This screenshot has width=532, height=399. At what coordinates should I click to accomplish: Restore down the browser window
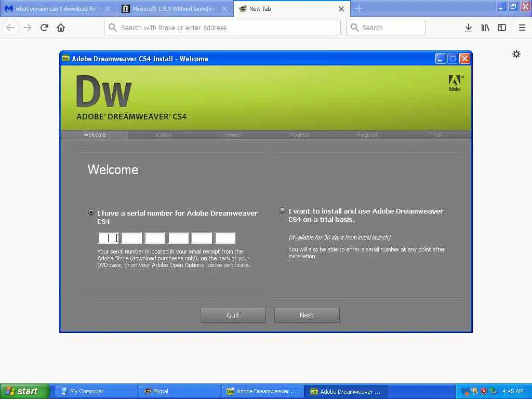(x=513, y=6)
